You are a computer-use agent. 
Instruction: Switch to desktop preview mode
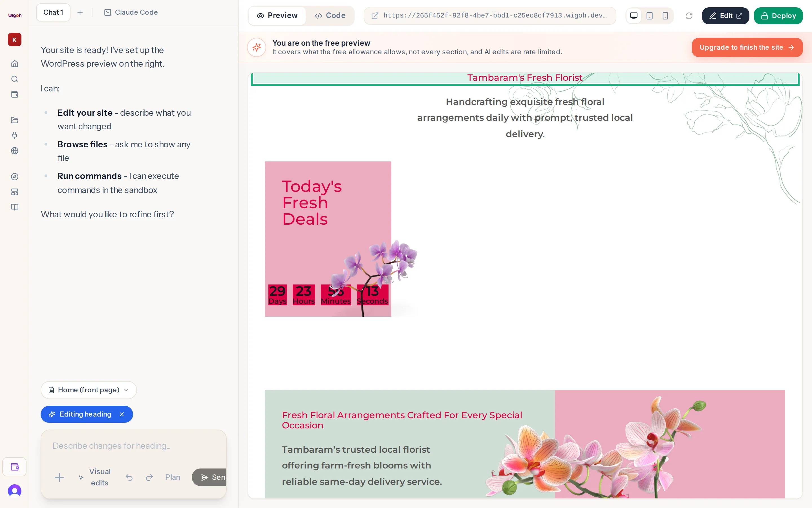tap(634, 16)
